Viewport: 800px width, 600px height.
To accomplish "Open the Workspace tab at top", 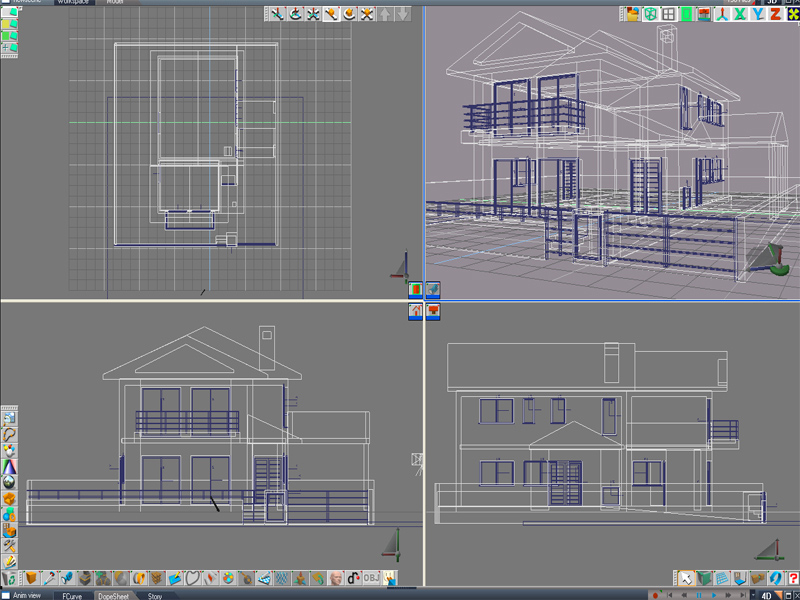I will 73,2.
